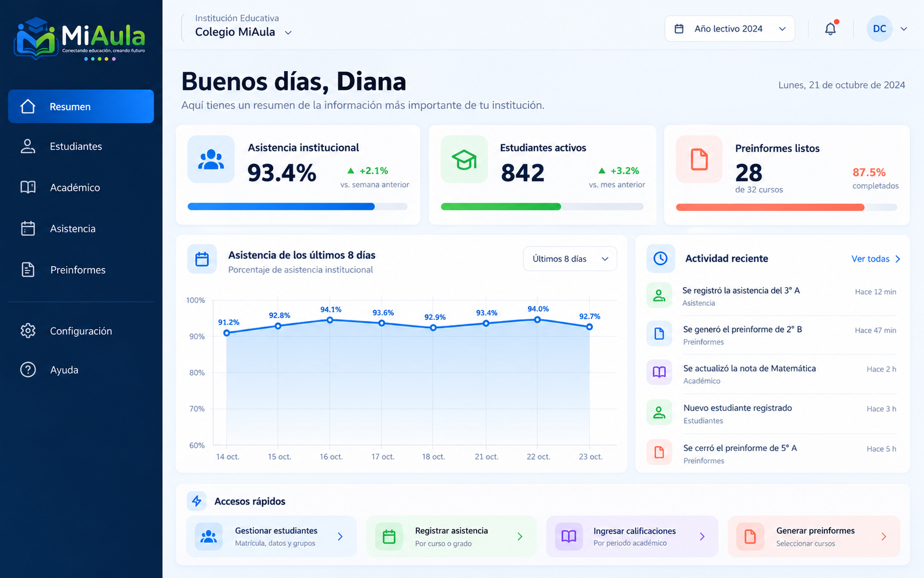
Task: Go to Resumen in the sidebar
Action: click(81, 107)
